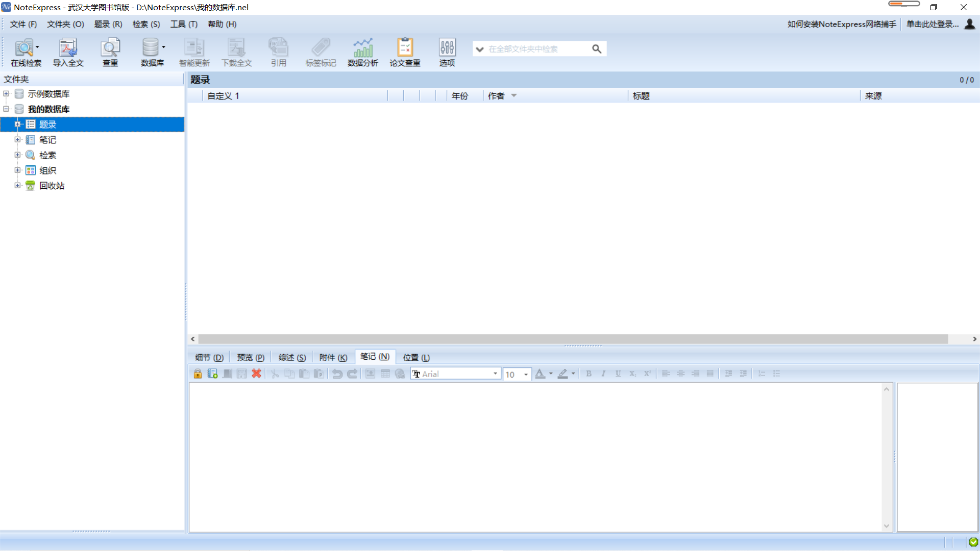Toggle subscript formatting in note editor
980x551 pixels.
[632, 373]
